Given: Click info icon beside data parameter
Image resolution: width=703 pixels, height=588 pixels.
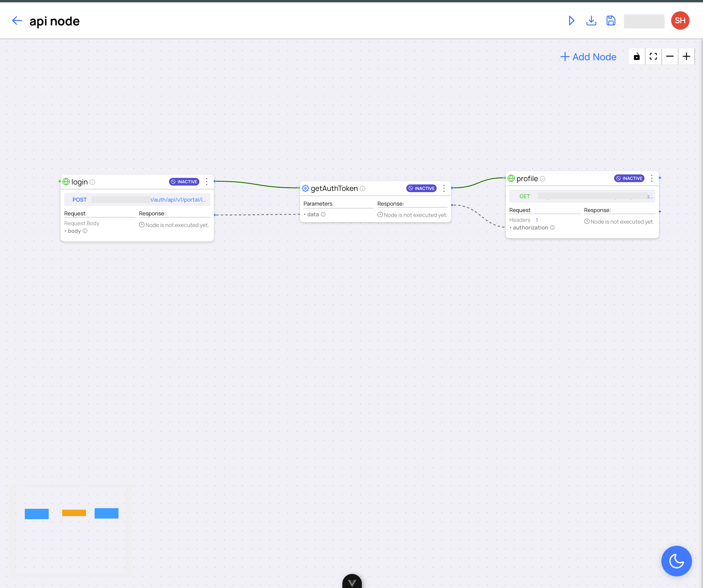Looking at the screenshot, I should click(323, 214).
